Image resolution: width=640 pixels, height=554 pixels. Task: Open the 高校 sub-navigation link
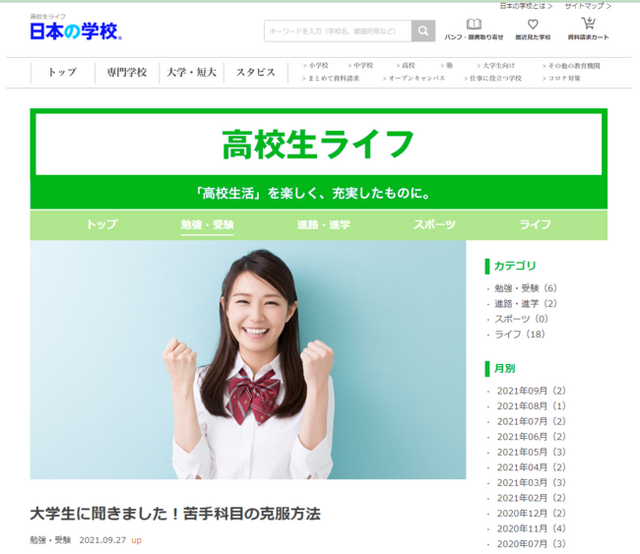405,65
